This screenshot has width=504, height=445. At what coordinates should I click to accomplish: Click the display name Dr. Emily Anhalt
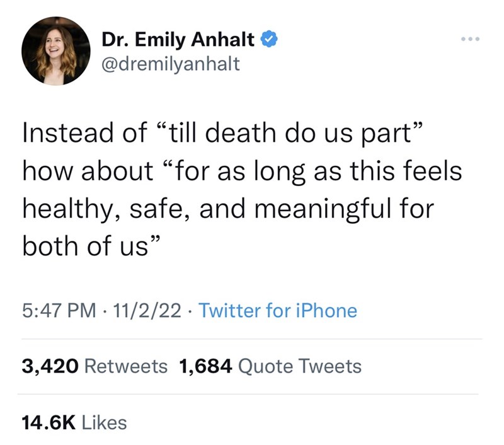(x=178, y=41)
